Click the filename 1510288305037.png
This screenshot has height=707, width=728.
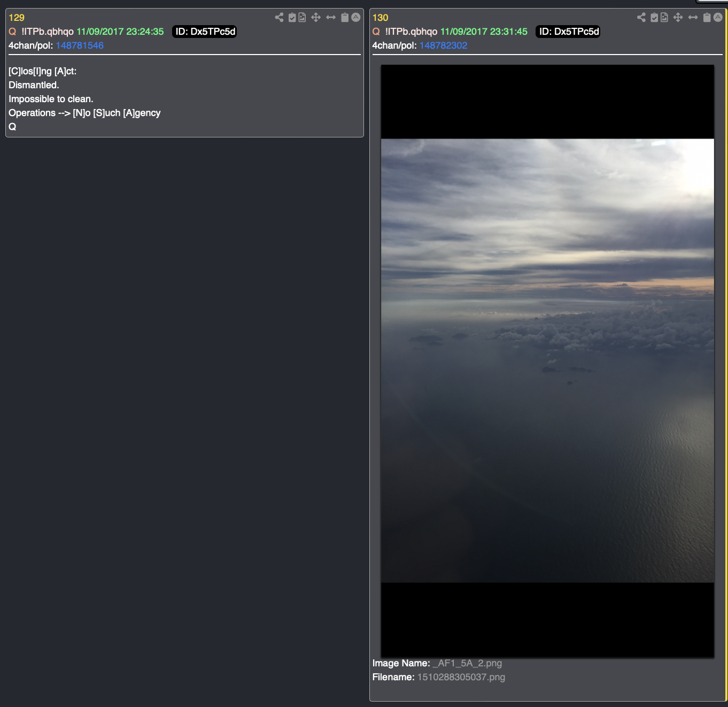click(461, 677)
